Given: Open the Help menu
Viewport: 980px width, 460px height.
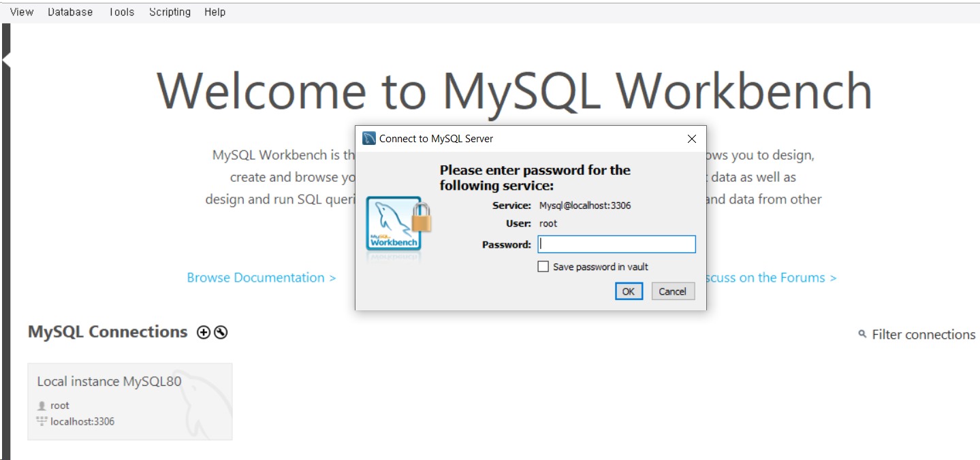Looking at the screenshot, I should [x=215, y=12].
